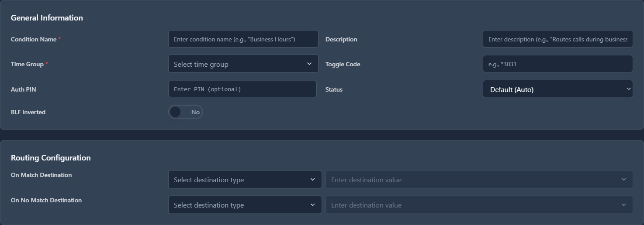Click chevron on On Match destination value

click(x=623, y=180)
